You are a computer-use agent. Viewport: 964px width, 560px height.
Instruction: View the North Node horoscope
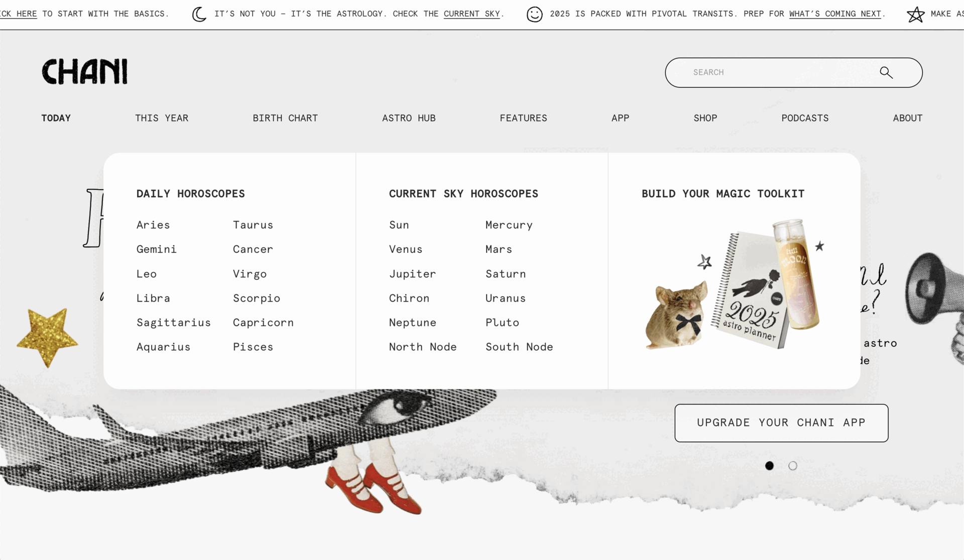(423, 347)
